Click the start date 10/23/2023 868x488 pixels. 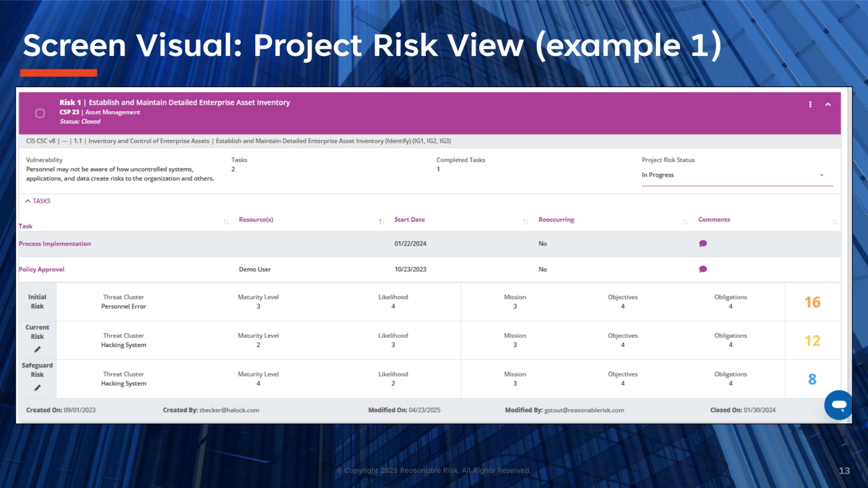coord(410,269)
